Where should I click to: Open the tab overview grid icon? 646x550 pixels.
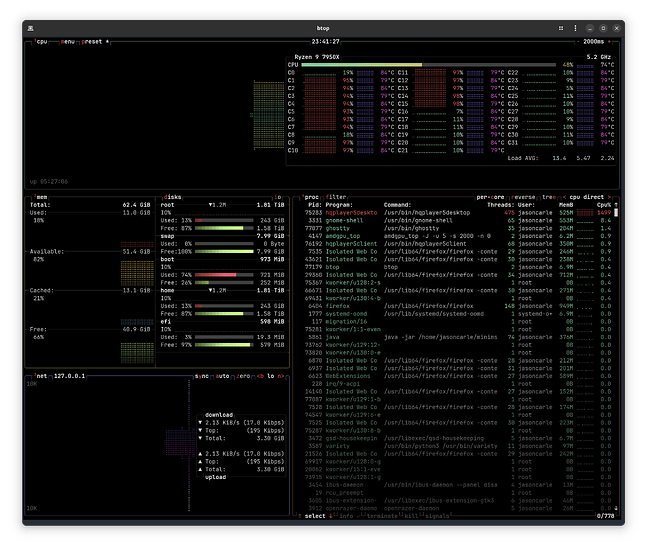[561, 28]
